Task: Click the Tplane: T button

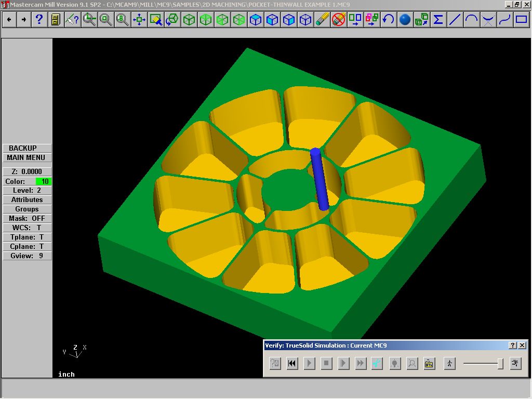Action: coord(27,237)
